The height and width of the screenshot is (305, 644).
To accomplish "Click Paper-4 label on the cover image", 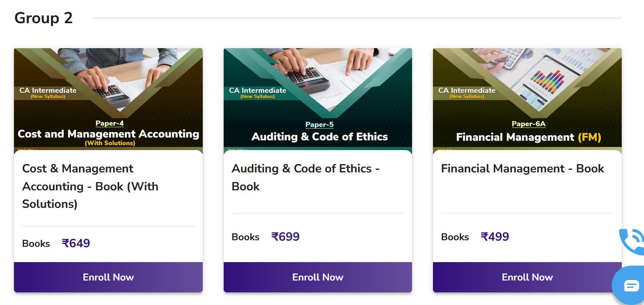I will [x=110, y=123].
